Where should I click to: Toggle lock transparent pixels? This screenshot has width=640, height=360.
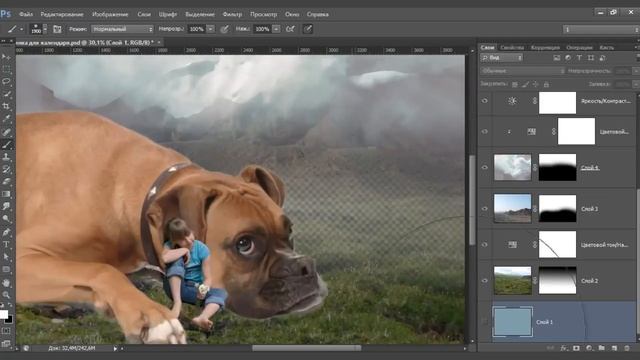[515, 84]
